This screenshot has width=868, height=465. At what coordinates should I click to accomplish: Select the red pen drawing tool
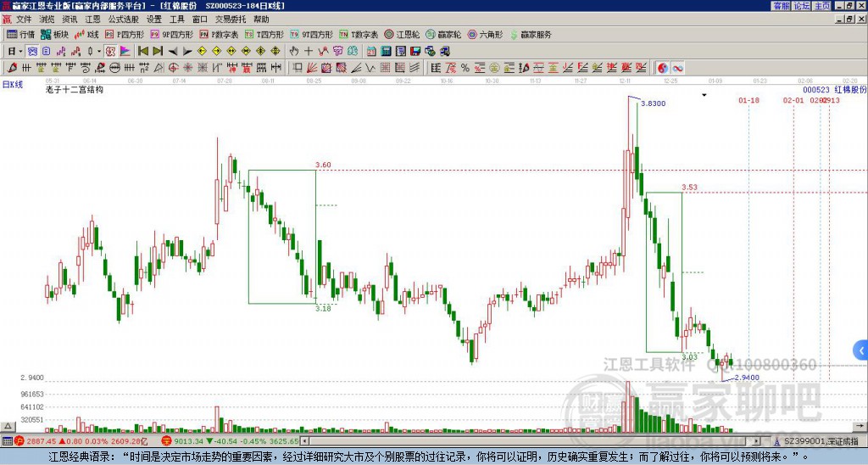12,68
